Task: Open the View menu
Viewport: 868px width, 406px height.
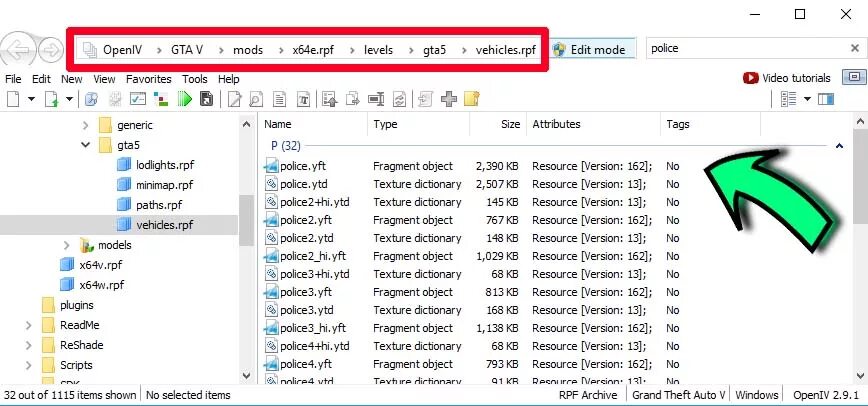Action: point(104,79)
